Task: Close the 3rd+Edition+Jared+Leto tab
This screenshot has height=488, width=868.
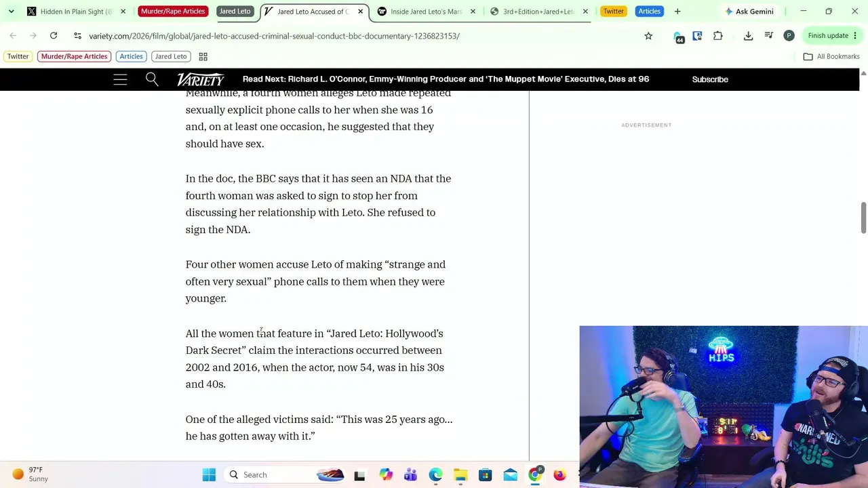Action: (x=585, y=12)
